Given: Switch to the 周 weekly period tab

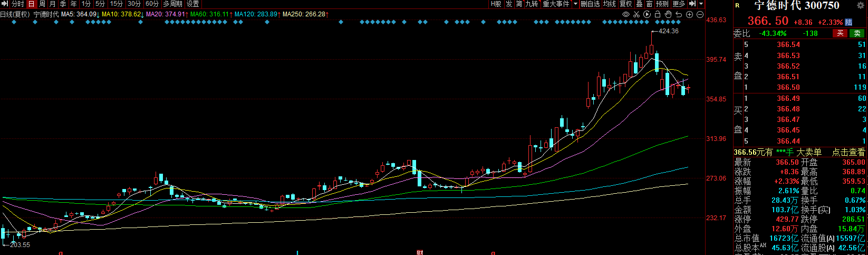Looking at the screenshot, I should tap(42, 4).
